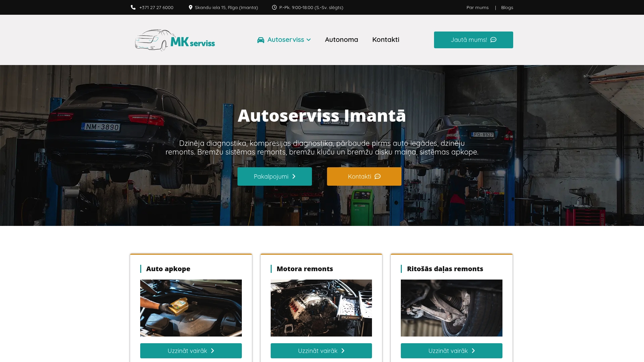Click the arrow icon in Auto apkope Uzzināt vairāk
Viewport: 644px width, 362px height.
point(212,351)
